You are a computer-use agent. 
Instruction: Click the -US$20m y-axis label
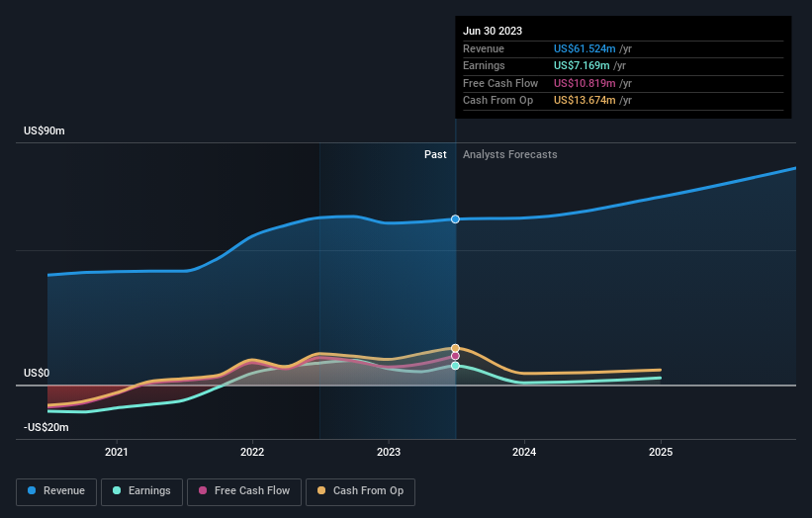pos(45,427)
